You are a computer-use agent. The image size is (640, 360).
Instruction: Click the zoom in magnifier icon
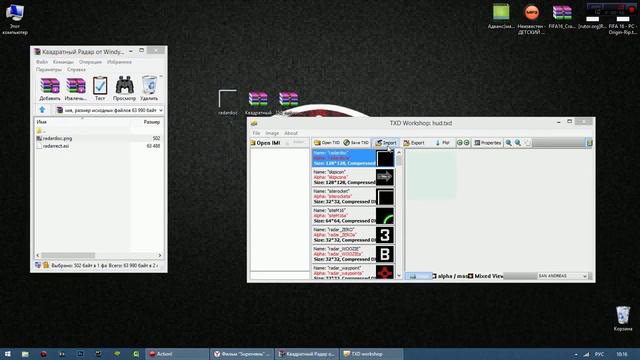pos(509,143)
